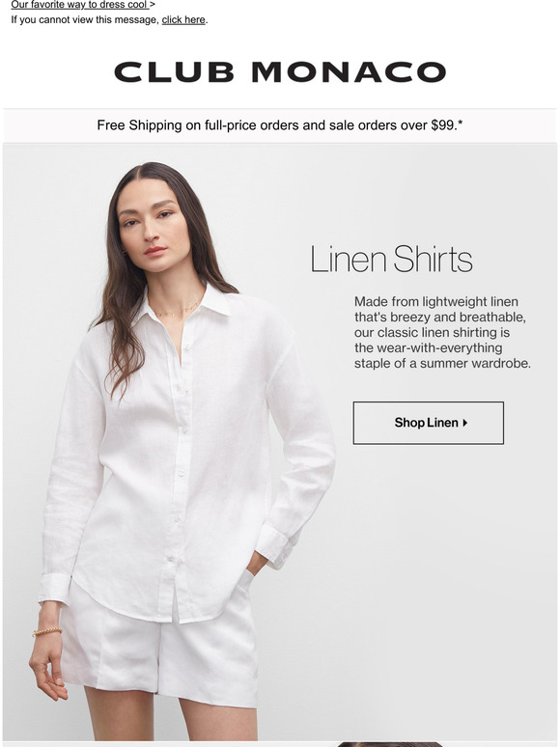Click the lightweight linen description paragraph
560x747 pixels.
tap(442, 333)
